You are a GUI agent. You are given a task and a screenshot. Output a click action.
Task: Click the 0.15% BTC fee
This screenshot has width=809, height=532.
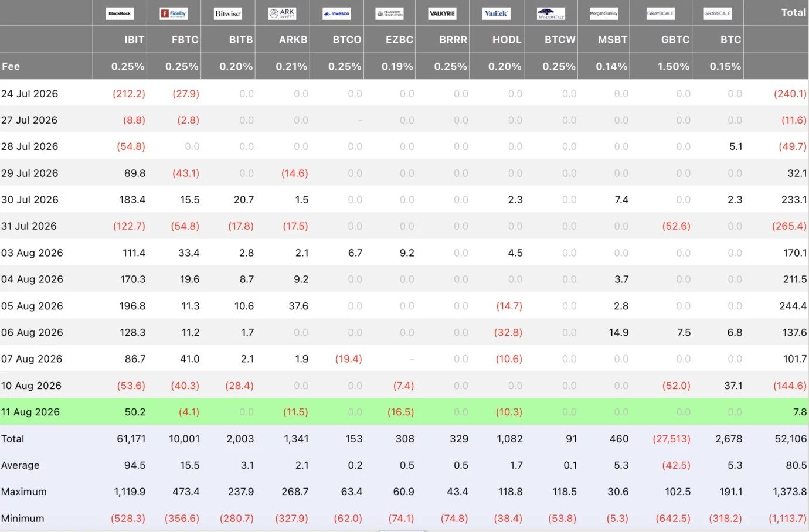pos(725,67)
